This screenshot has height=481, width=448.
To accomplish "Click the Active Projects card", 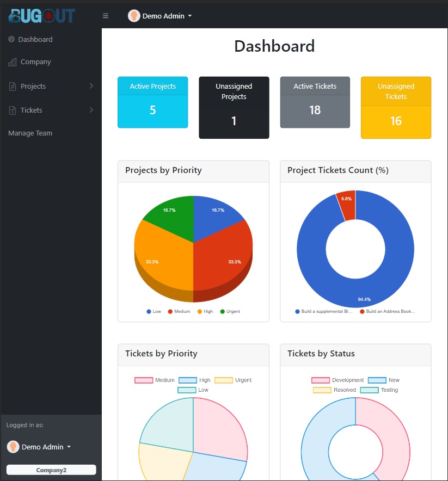I will click(153, 102).
